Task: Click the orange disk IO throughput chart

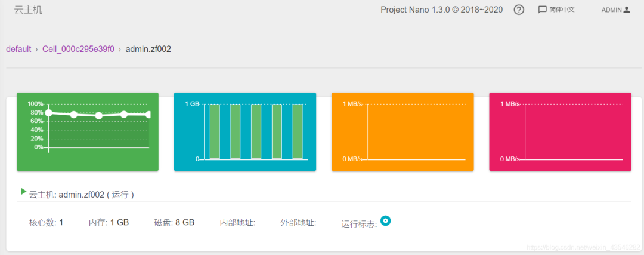Action: tap(402, 131)
